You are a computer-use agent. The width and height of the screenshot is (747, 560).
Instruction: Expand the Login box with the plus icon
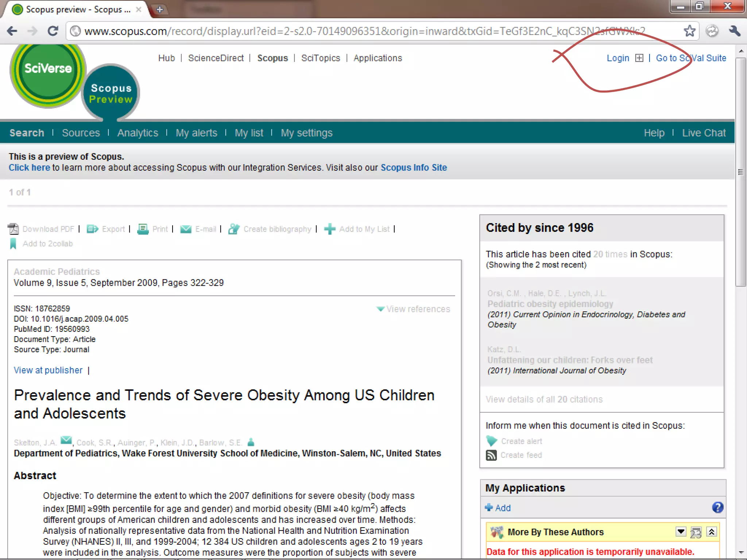(639, 58)
